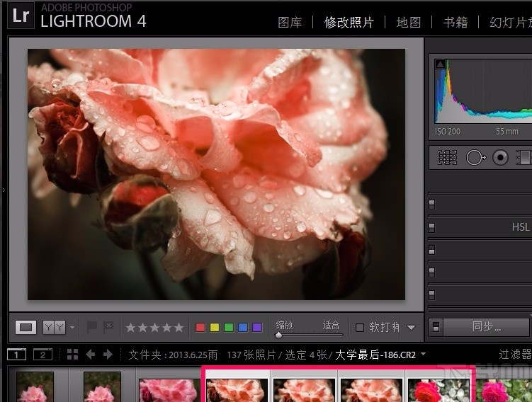Toggle the panel switch just below HSL

click(432, 251)
